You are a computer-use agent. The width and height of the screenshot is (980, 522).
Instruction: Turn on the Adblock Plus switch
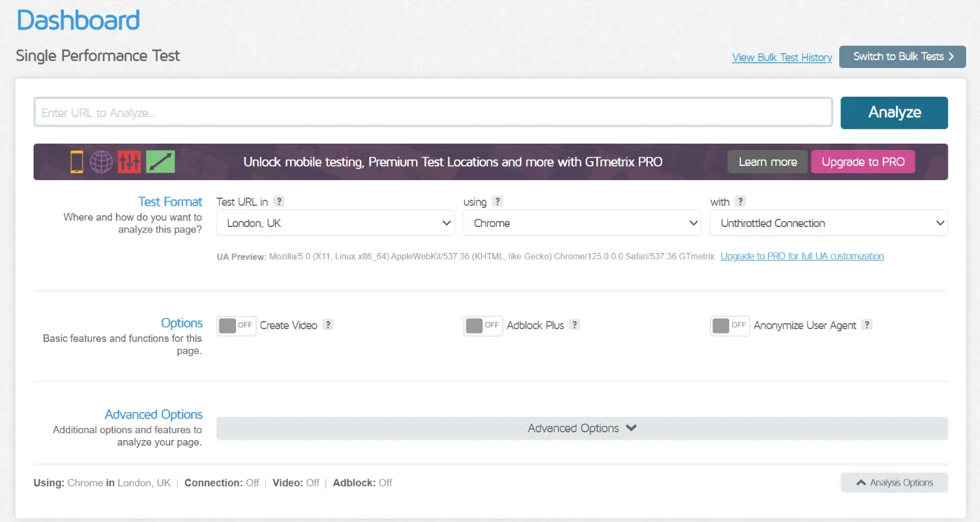[483, 326]
